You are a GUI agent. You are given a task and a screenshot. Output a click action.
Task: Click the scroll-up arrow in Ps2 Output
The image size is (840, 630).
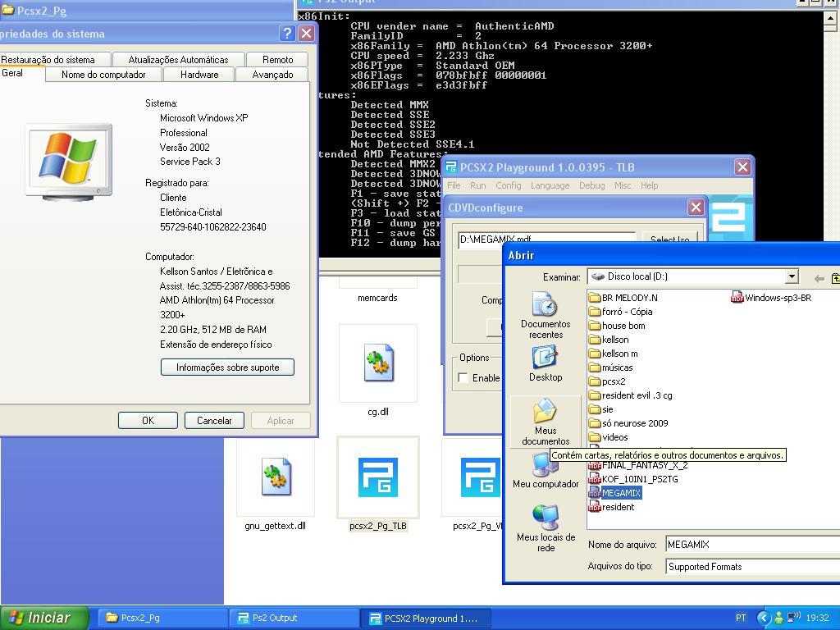point(831,18)
